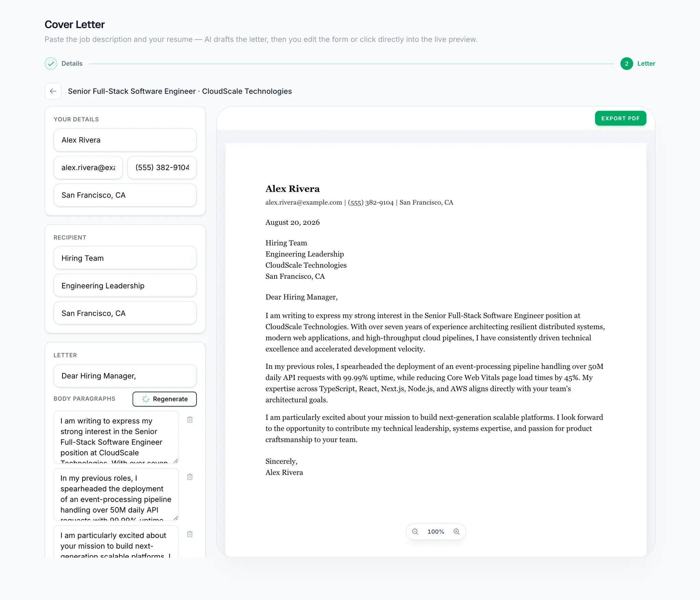Edit your San Francisco, CA location field

(125, 195)
